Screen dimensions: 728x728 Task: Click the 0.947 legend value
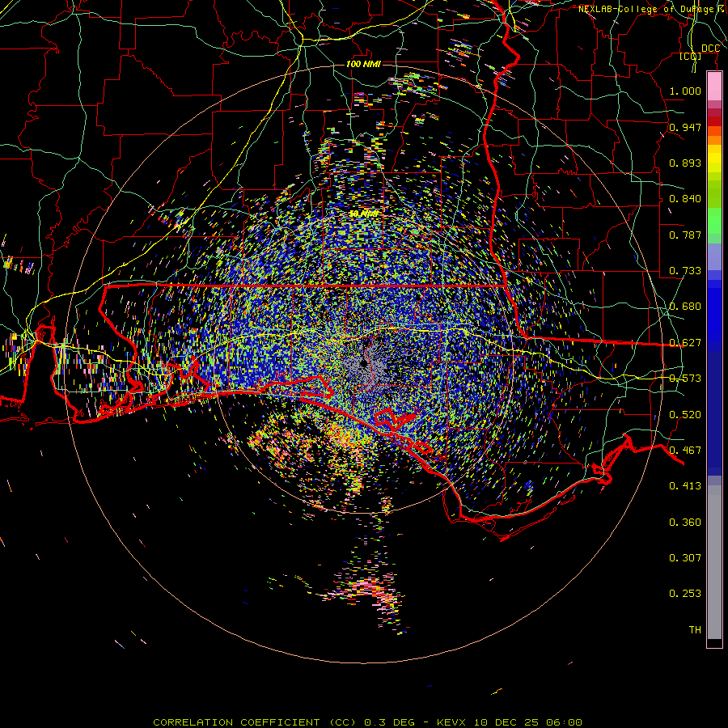685,127
